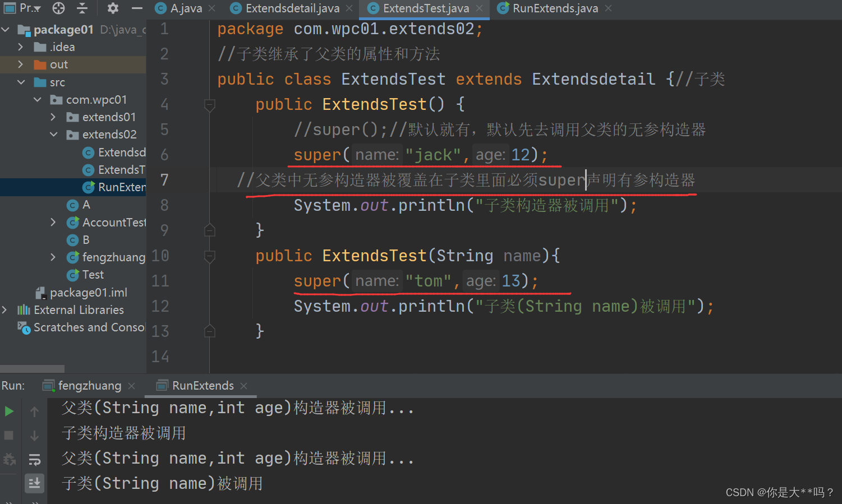Expand the AccountTest node
The width and height of the screenshot is (842, 504).
(53, 223)
